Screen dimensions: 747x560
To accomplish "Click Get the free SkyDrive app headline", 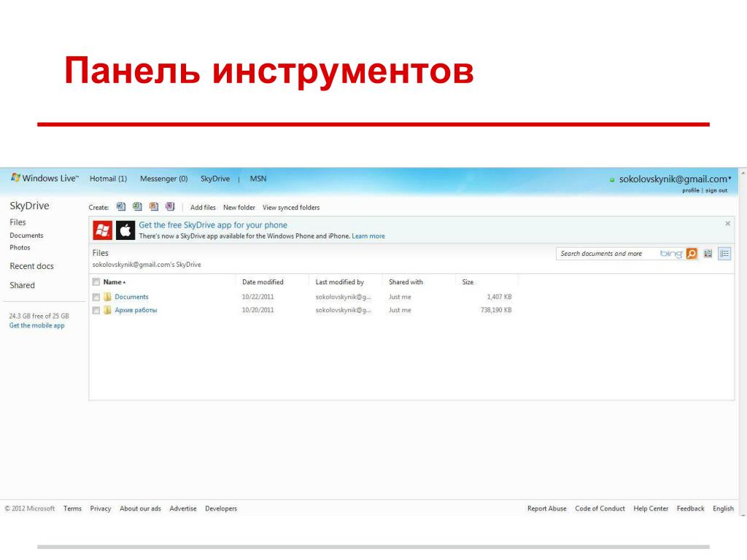I will click(213, 225).
